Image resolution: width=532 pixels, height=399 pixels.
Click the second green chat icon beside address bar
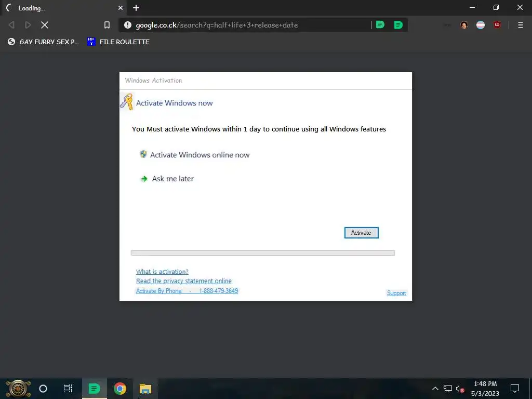tap(398, 25)
